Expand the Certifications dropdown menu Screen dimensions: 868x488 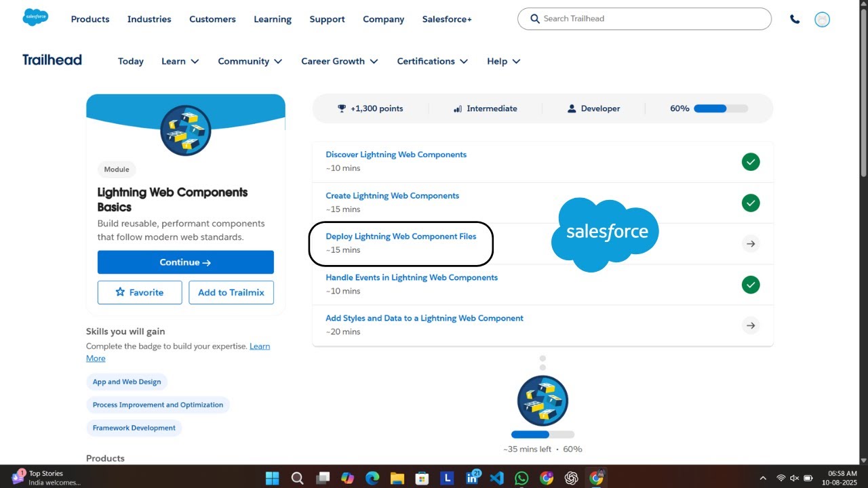click(x=433, y=61)
